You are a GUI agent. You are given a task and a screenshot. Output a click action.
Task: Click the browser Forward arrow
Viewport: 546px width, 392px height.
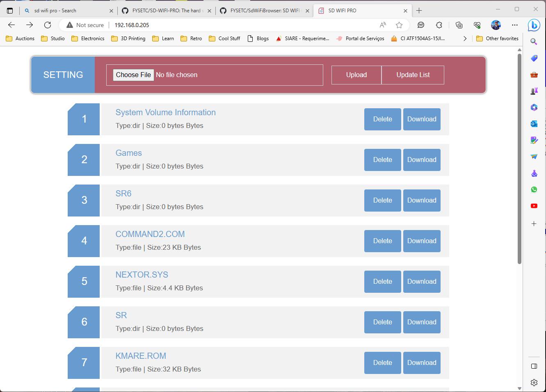[x=30, y=25]
